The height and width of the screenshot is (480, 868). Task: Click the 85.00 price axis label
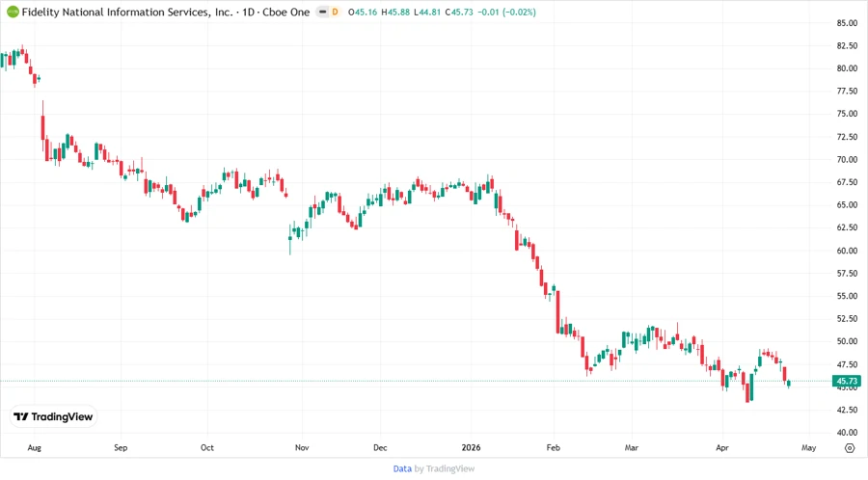(x=847, y=23)
